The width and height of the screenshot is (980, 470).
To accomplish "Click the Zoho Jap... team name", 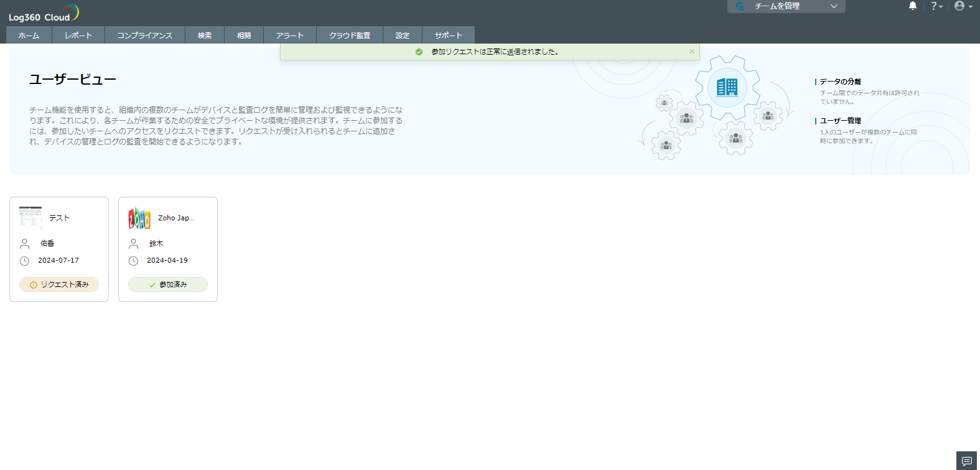I will point(176,218).
